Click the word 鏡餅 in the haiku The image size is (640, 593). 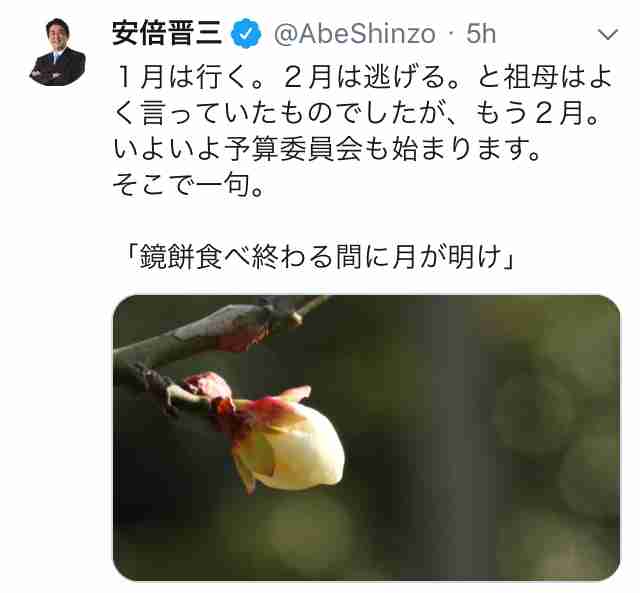click(x=167, y=257)
